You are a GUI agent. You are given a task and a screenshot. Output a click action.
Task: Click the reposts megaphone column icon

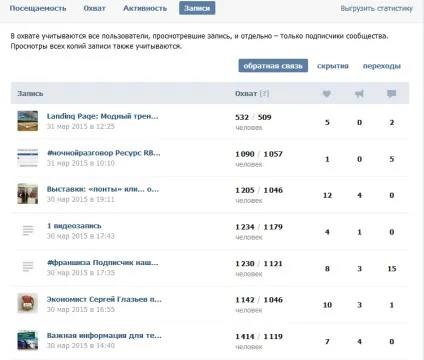click(359, 94)
